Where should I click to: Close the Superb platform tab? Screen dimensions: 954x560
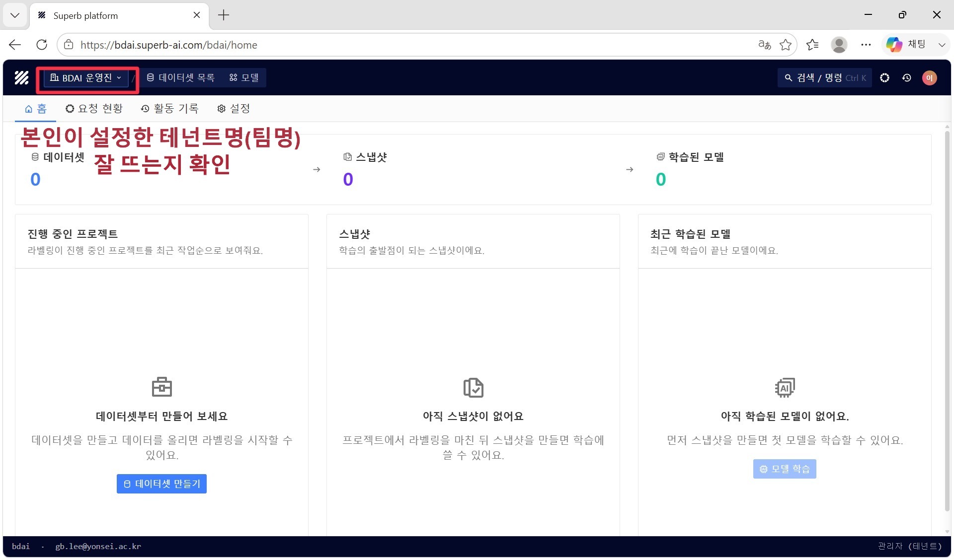[x=197, y=15]
